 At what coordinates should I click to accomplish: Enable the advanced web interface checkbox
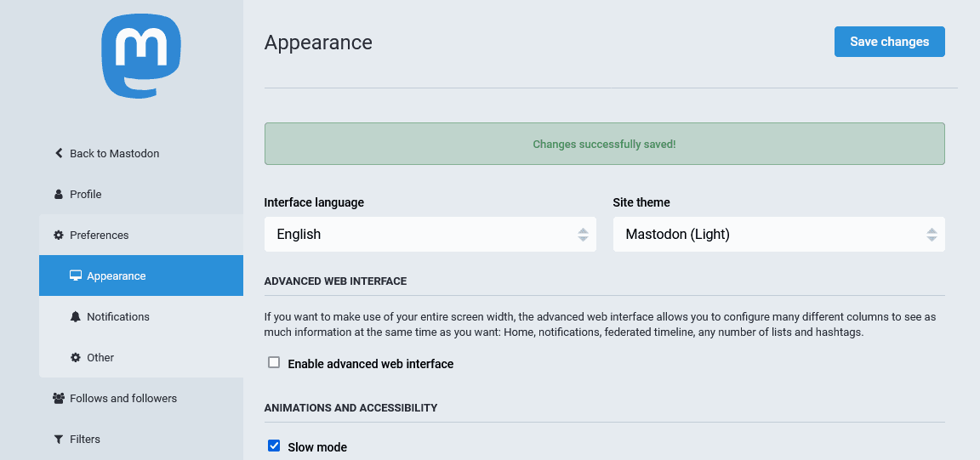click(x=274, y=363)
